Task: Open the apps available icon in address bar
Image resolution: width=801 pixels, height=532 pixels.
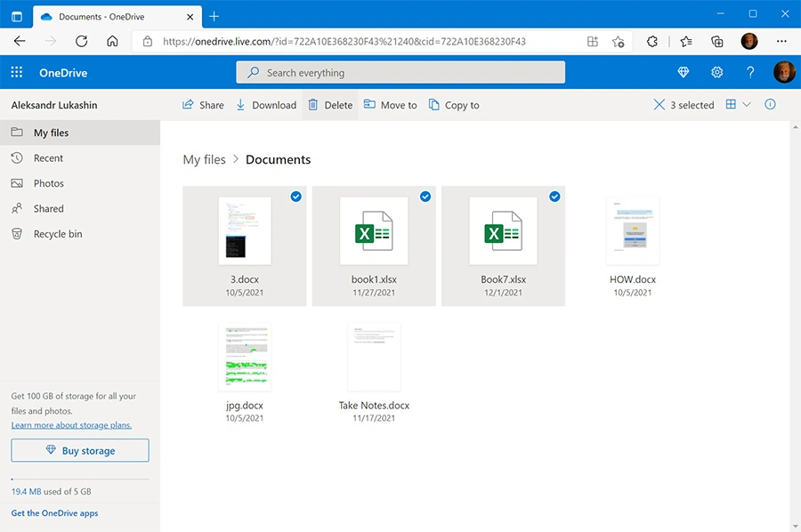Action: tap(593, 41)
